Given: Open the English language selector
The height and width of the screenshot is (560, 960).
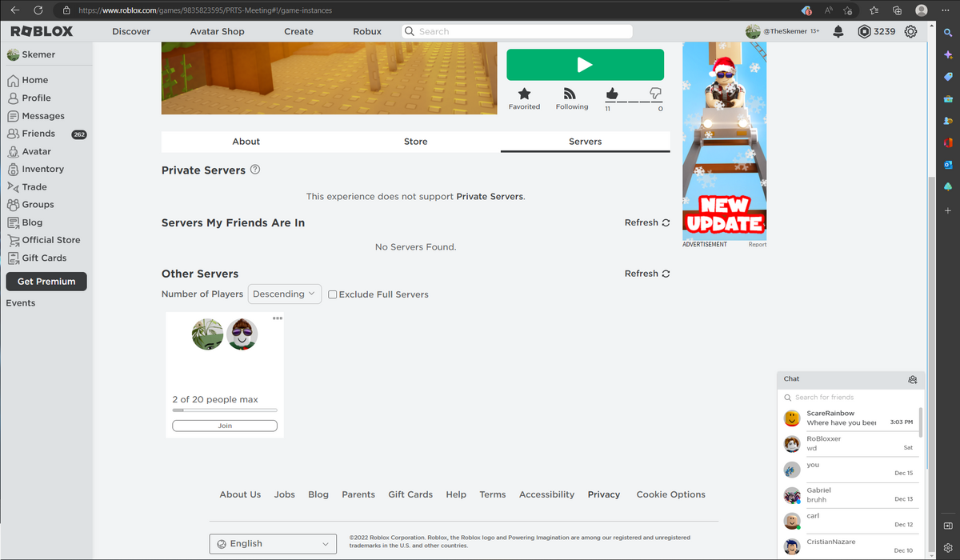Looking at the screenshot, I should [273, 543].
